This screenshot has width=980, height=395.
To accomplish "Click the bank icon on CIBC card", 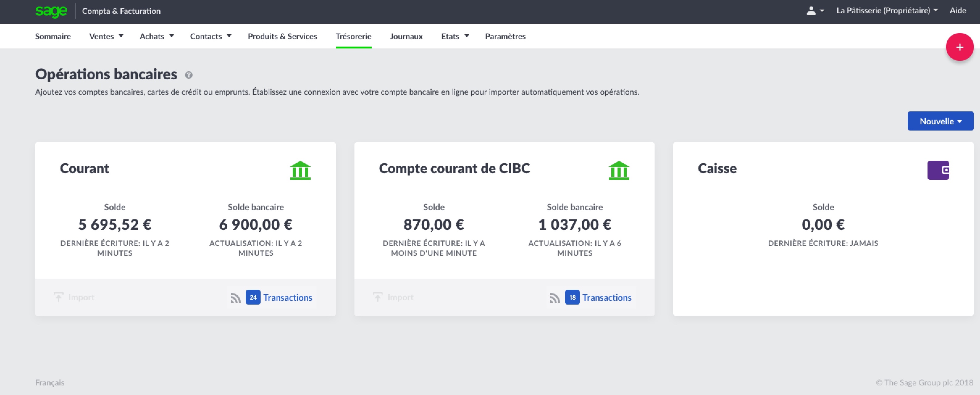I will [x=618, y=170].
